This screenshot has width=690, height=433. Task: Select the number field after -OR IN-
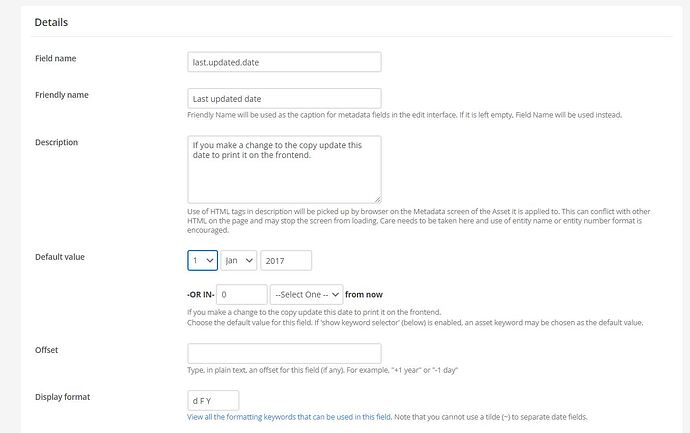[241, 295]
